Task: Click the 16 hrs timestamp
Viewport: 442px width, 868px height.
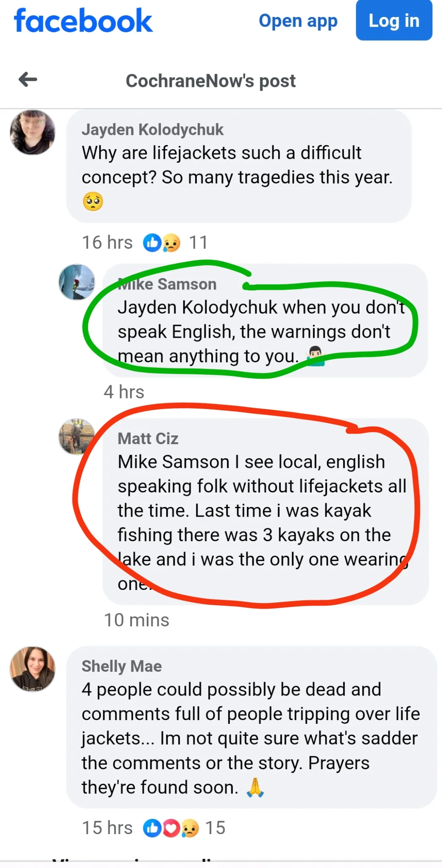Action: 107,243
